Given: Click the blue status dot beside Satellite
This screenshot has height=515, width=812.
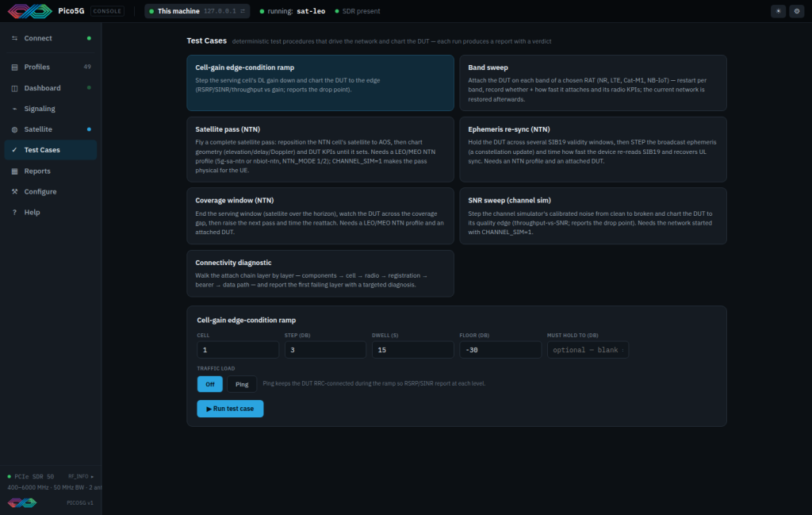Looking at the screenshot, I should (89, 129).
